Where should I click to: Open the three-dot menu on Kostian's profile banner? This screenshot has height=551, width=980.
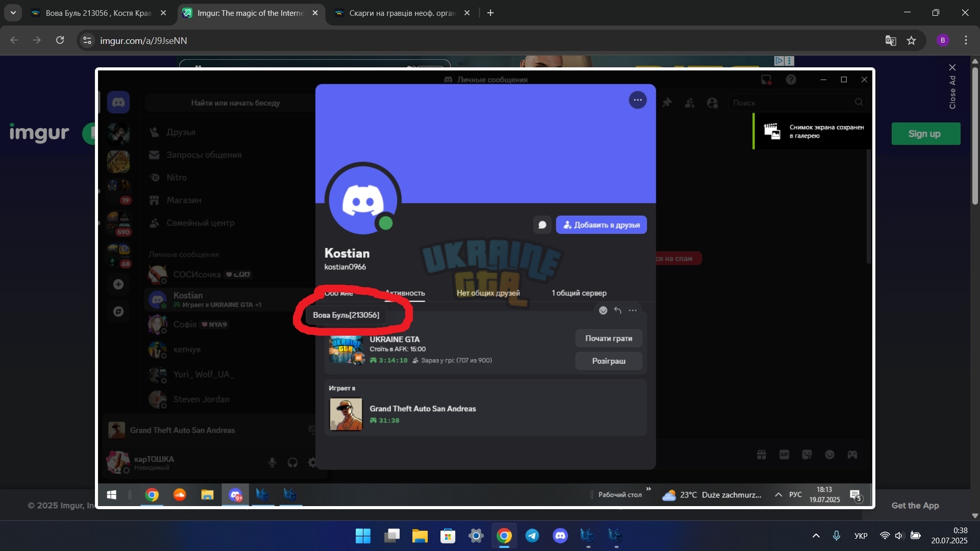tap(638, 100)
